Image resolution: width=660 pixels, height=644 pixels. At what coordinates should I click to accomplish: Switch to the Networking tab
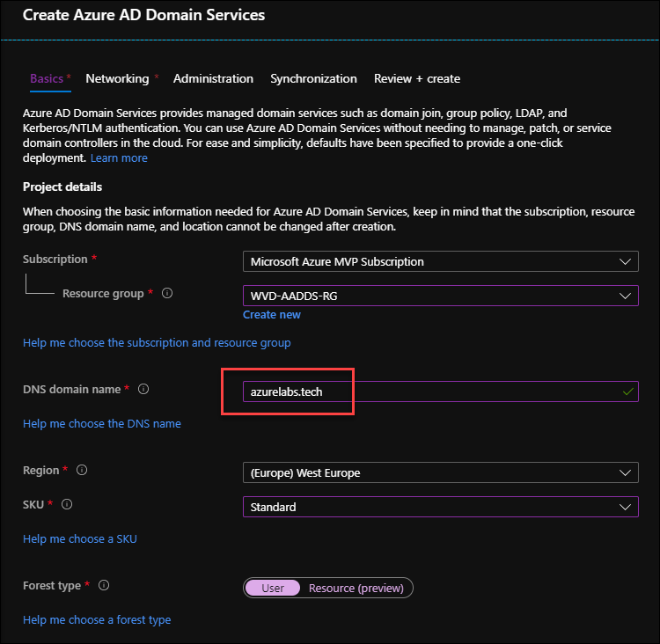(x=117, y=78)
